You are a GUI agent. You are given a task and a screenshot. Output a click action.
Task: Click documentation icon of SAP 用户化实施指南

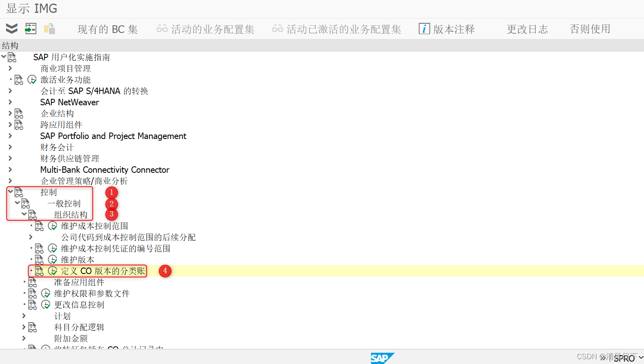pyautogui.click(x=12, y=57)
